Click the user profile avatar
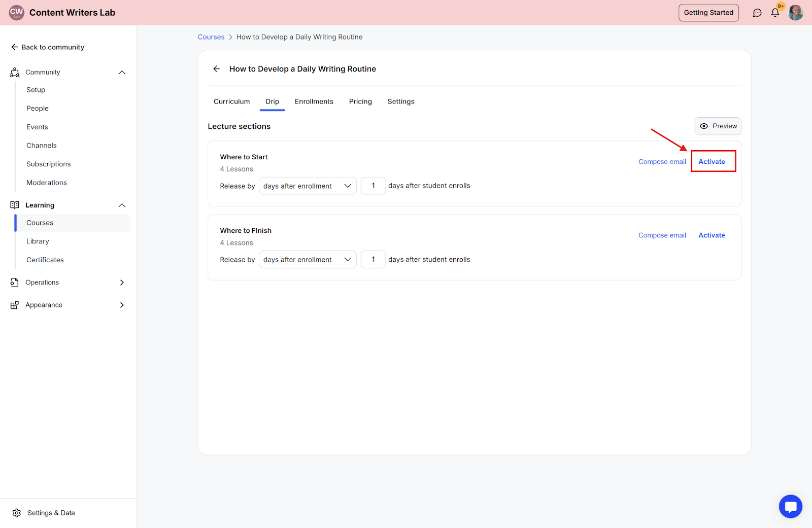This screenshot has height=528, width=812. 795,13
